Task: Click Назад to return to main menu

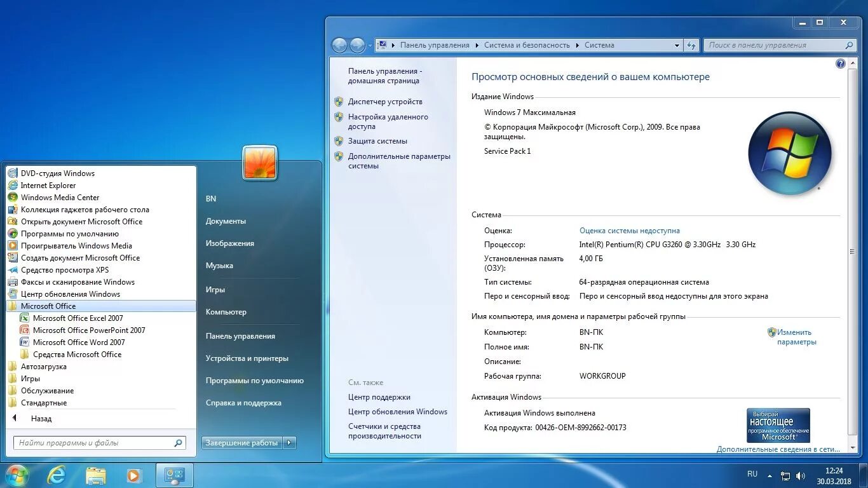Action: (41, 419)
